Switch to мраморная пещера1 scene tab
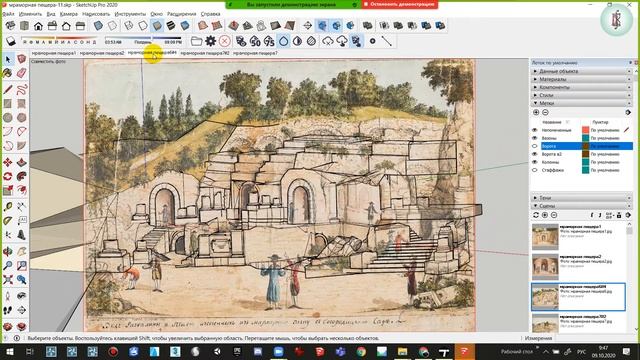 54,53
